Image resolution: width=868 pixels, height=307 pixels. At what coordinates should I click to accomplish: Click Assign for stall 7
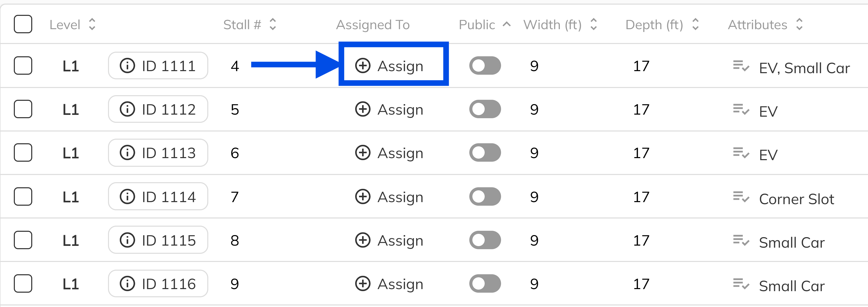pyautogui.click(x=389, y=196)
